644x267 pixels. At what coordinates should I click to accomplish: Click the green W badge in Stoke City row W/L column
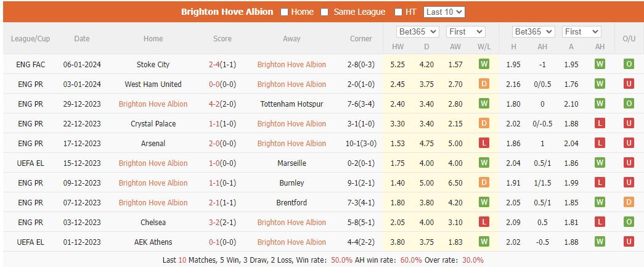(x=484, y=64)
